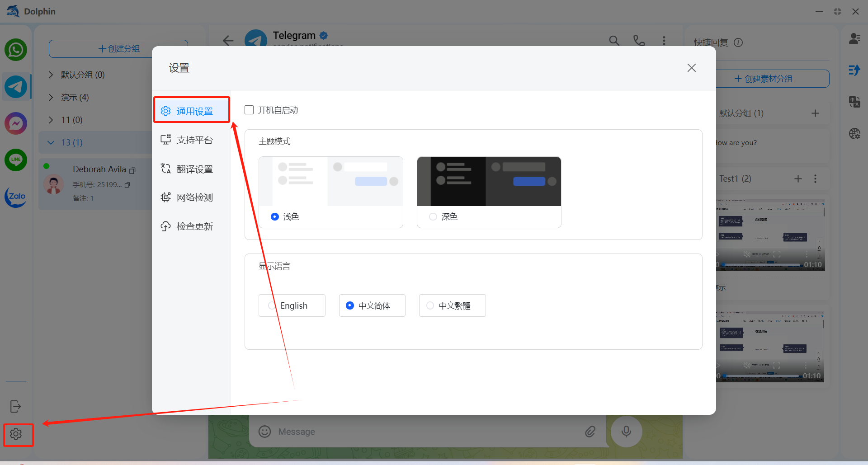
Task: Search in the Telegram chat header
Action: (614, 41)
